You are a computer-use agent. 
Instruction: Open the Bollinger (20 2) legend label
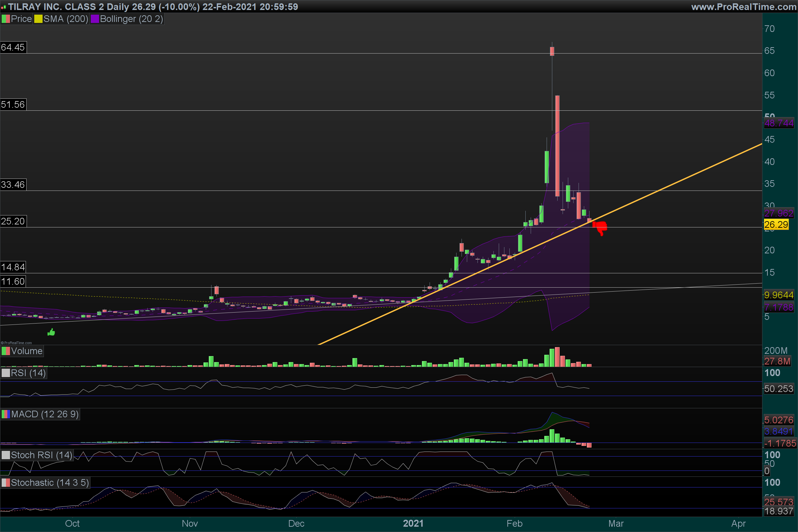tap(131, 19)
